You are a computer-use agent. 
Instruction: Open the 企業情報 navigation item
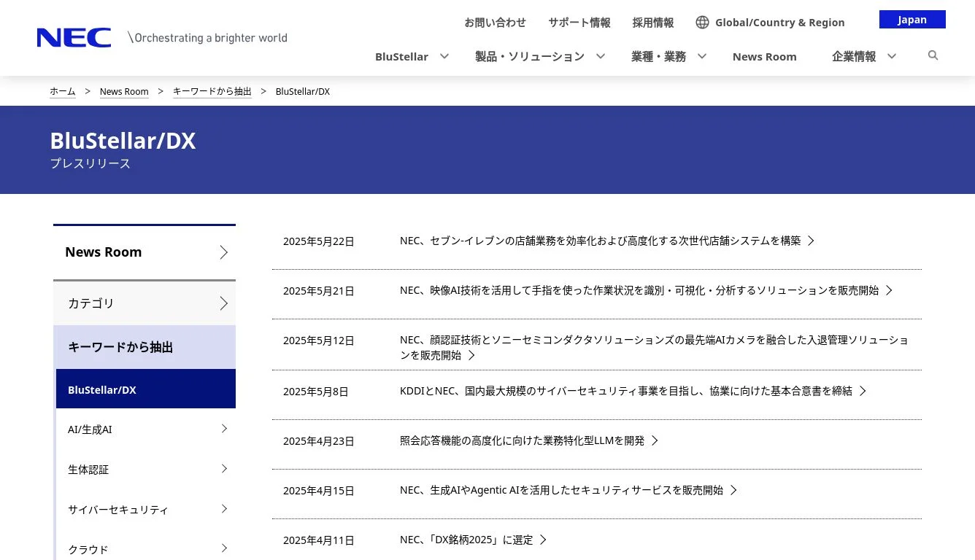854,57
